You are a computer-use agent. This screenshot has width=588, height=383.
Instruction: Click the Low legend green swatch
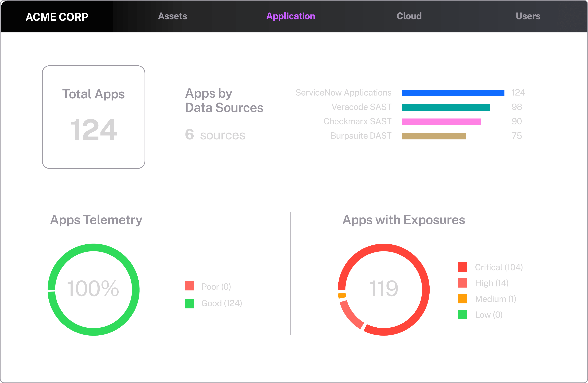pos(462,314)
